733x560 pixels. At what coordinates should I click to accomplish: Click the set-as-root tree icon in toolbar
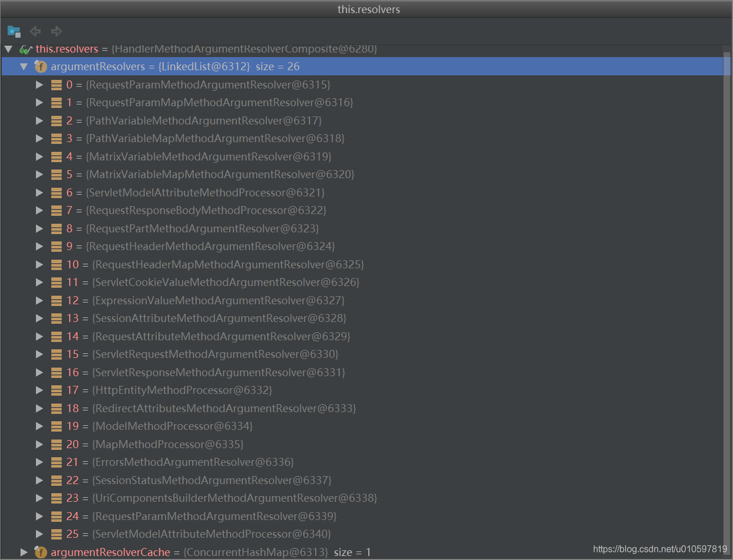[14, 31]
